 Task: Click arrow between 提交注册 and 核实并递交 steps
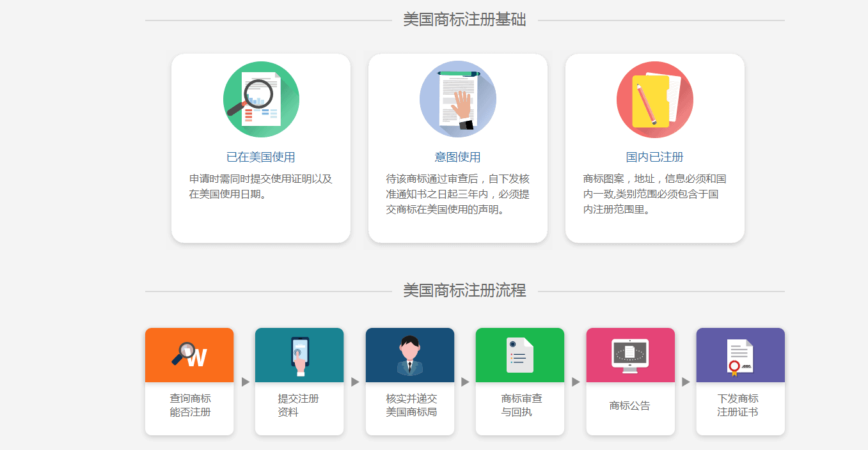coord(355,382)
